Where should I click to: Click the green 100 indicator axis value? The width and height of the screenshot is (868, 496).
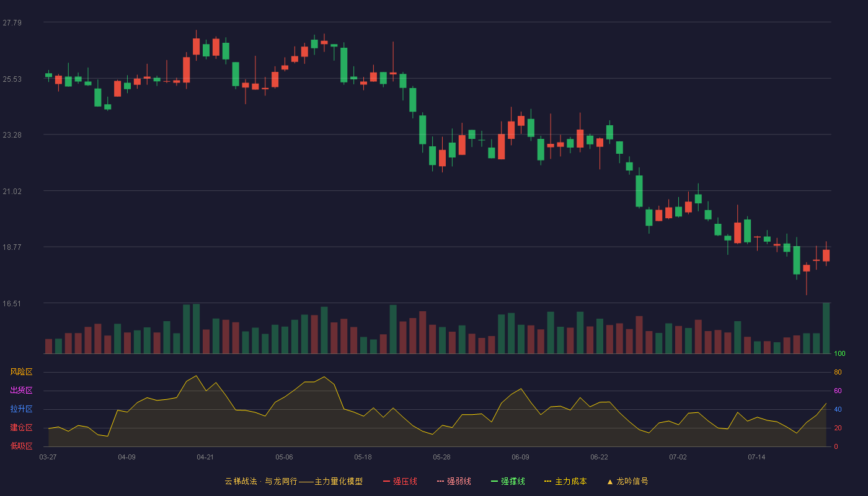(x=839, y=353)
